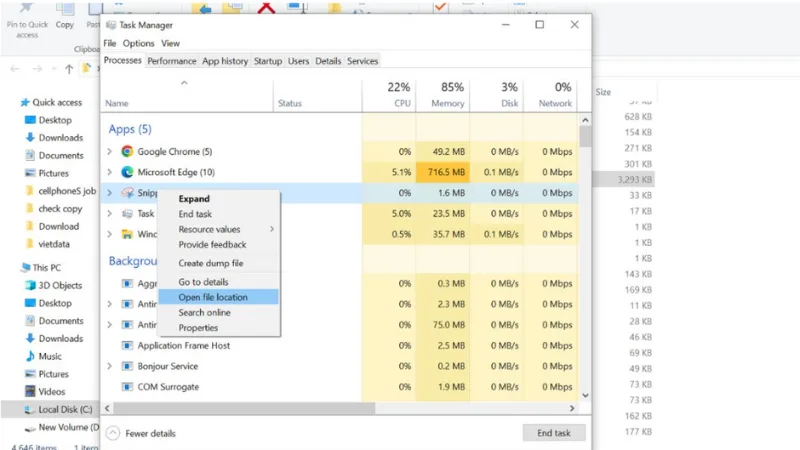Click the Task Manager title bar icon
The image size is (800, 450).
(110, 25)
